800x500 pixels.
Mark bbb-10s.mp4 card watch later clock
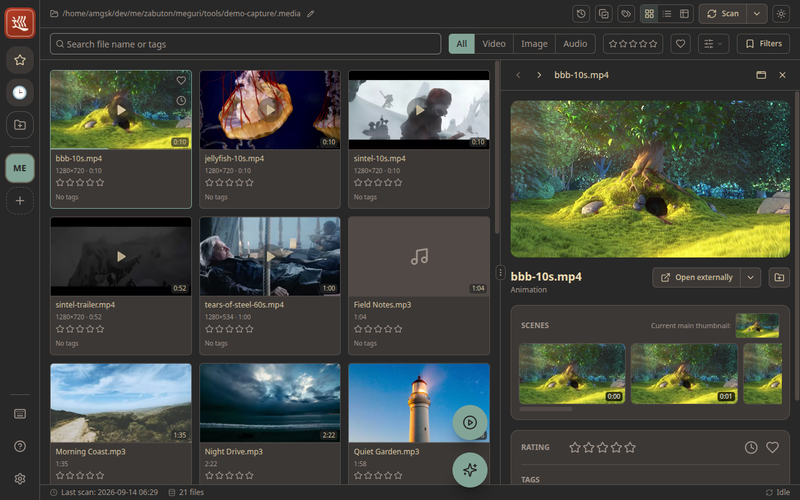181,101
